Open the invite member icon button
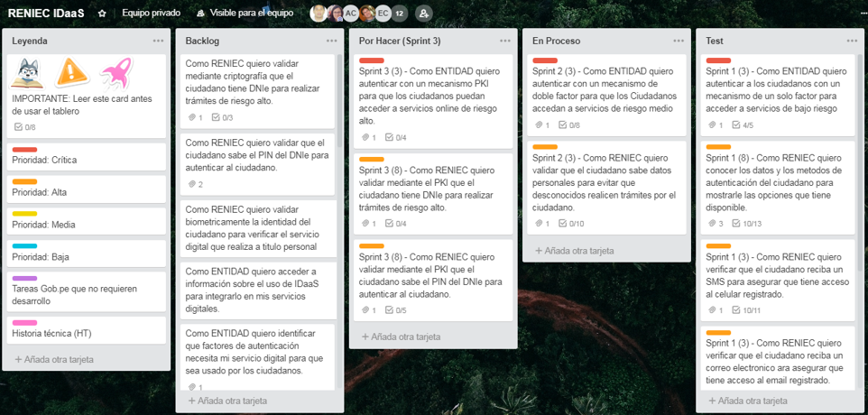 [423, 14]
